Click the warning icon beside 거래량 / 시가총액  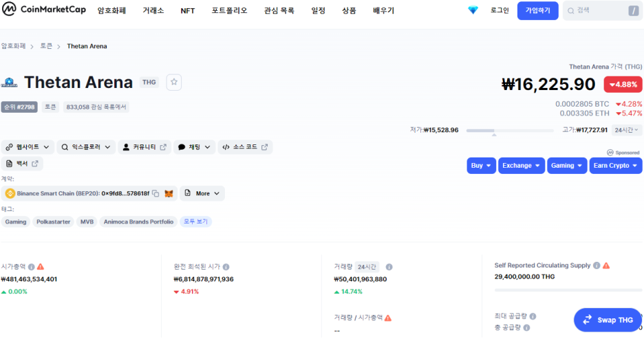pos(388,318)
